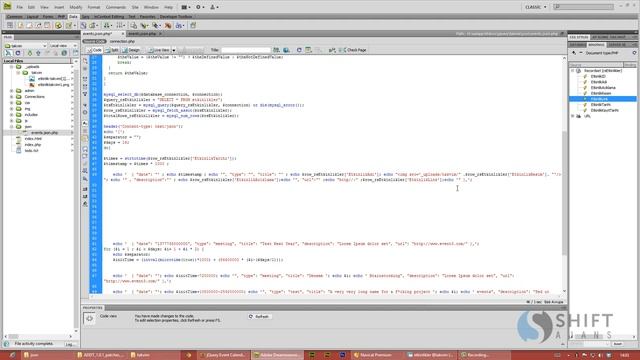Viewport: 640px width, 360px height.
Task: Open the Window menu
Action: 151,7
